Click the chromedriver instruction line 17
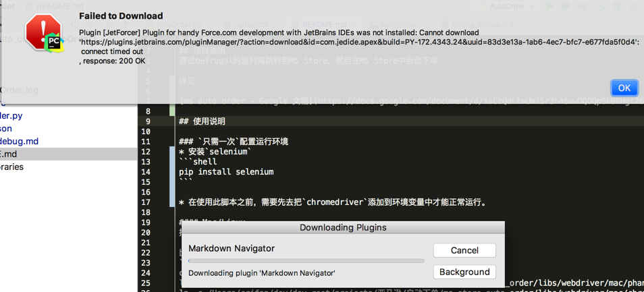The image size is (644, 292). [333, 202]
